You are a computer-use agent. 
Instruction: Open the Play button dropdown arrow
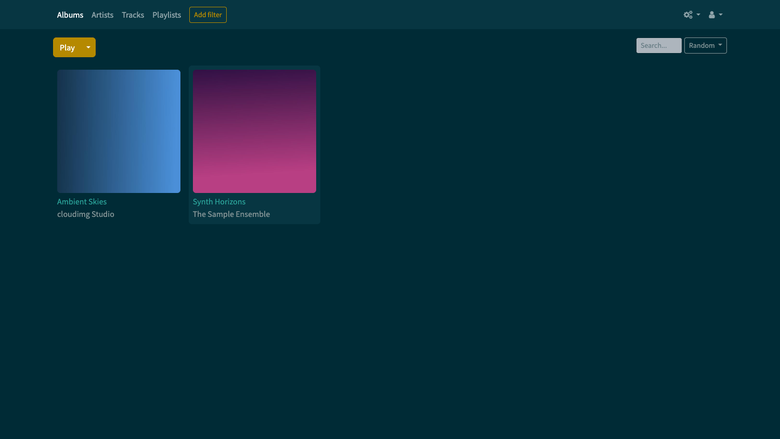click(x=89, y=47)
